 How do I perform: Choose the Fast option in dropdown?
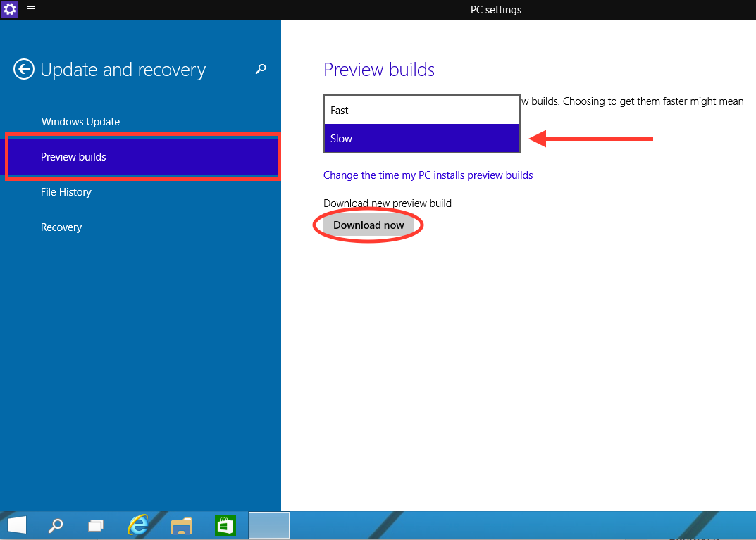pyautogui.click(x=422, y=111)
